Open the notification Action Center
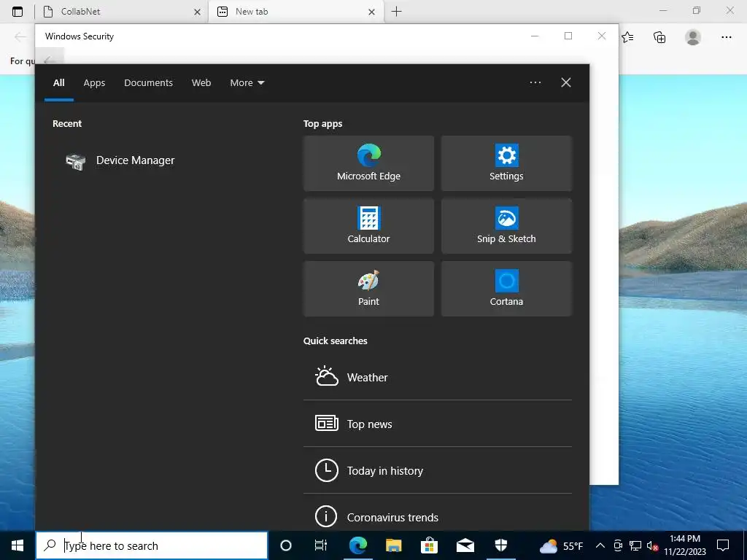The image size is (747, 560). coord(723,545)
